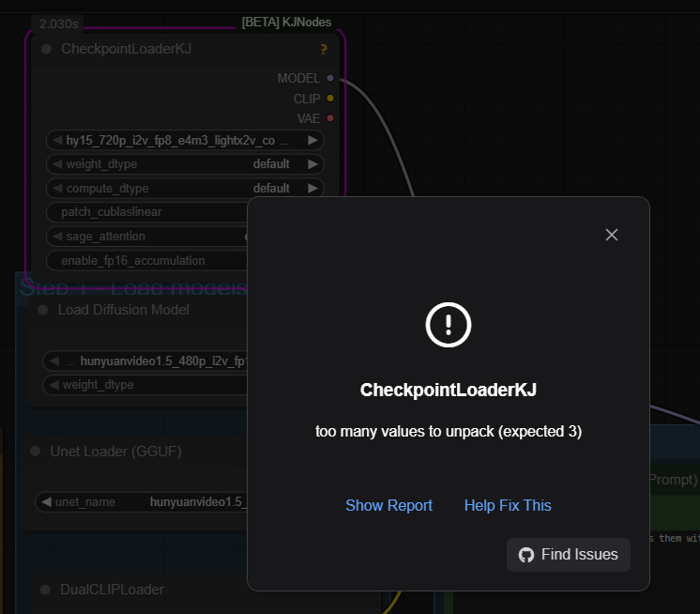Click the DualCLIPLoader node title

pos(112,590)
